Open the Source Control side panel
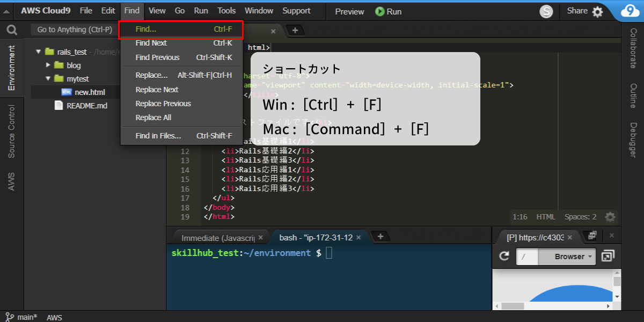This screenshot has height=322, width=644. (x=11, y=131)
